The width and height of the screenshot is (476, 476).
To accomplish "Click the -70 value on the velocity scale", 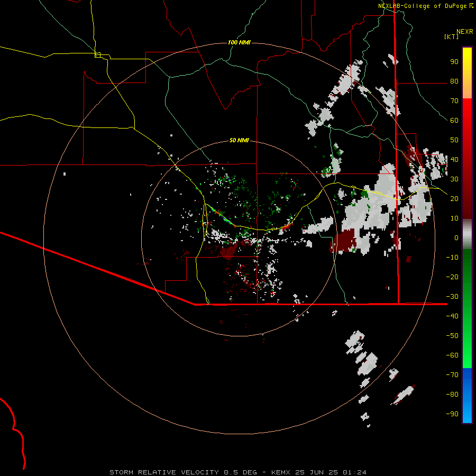I will [452, 375].
